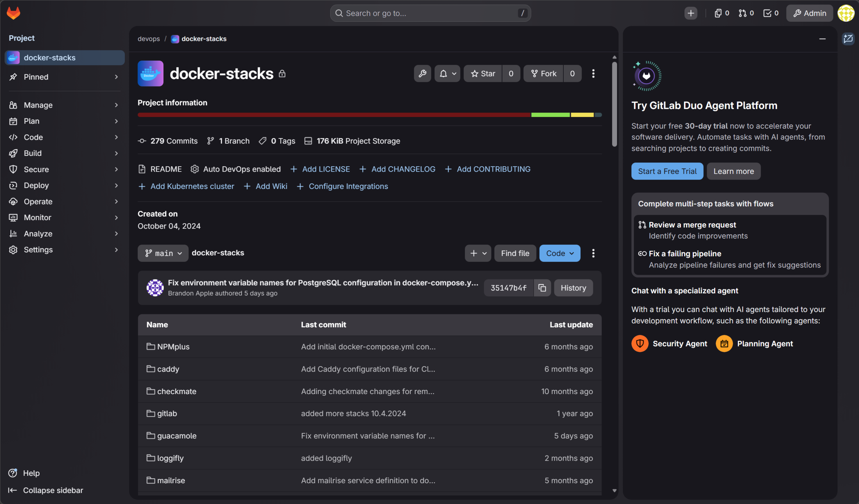Minimize the GitLab Duo panel
This screenshot has height=504, width=859.
pos(822,39)
